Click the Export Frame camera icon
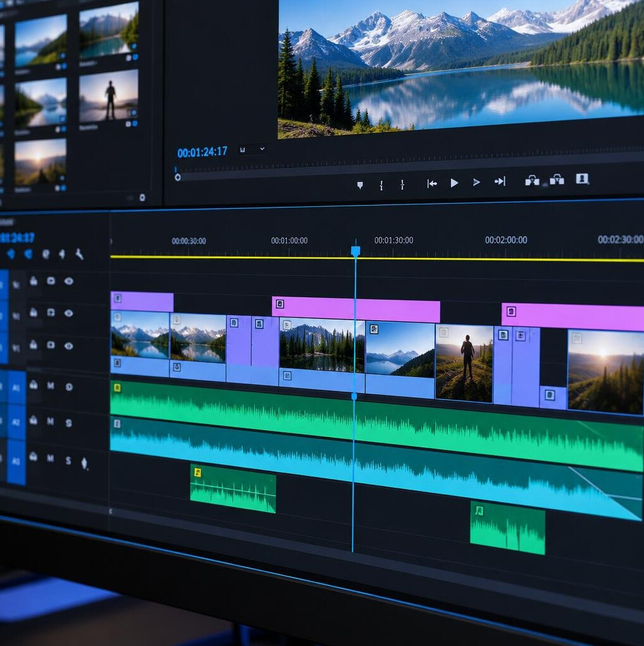644x646 pixels. (x=582, y=179)
